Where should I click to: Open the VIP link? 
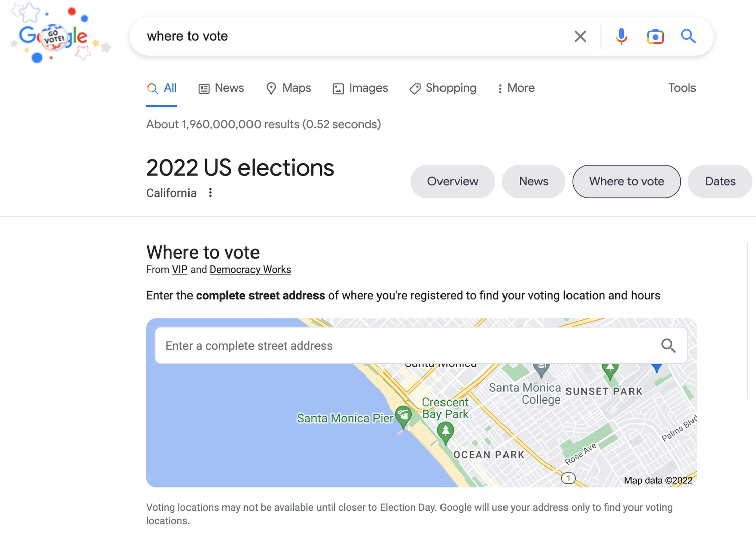179,269
